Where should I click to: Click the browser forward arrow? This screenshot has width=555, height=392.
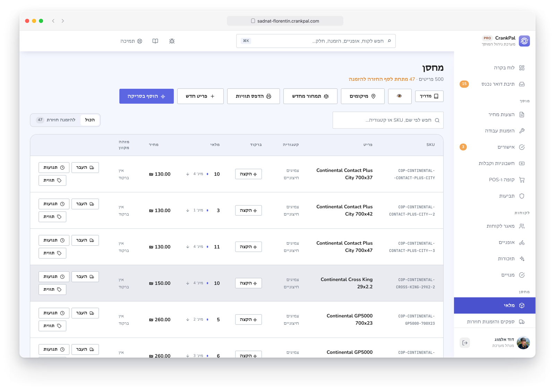63,21
